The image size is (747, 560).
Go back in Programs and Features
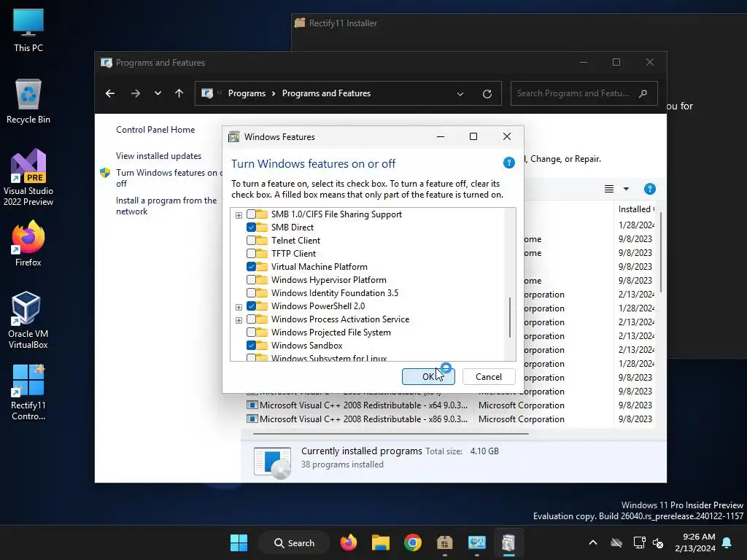110,93
